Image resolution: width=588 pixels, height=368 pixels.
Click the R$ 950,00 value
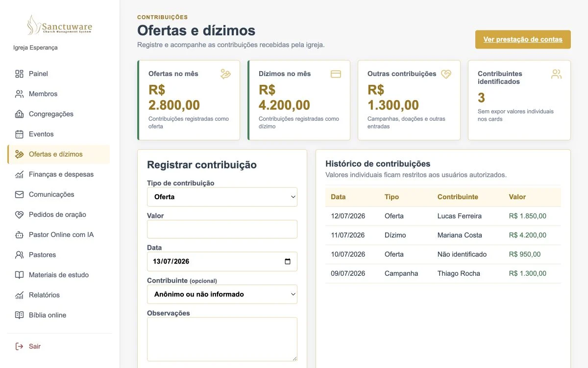click(x=525, y=254)
